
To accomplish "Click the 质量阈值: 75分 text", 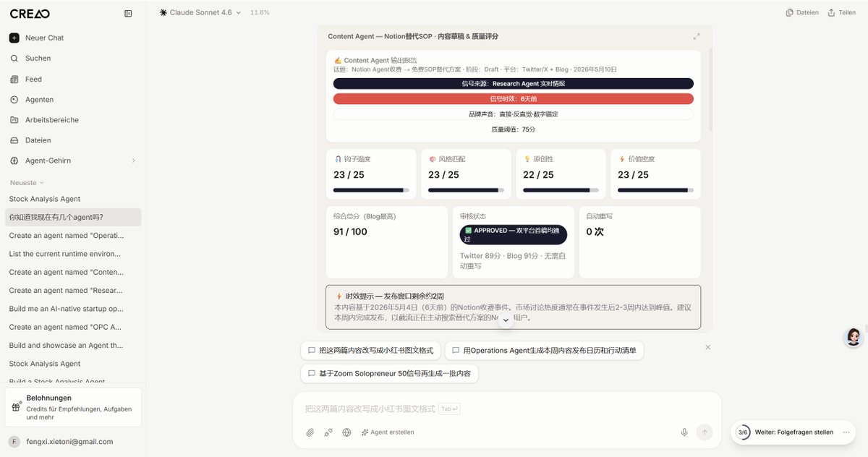I will pos(513,129).
